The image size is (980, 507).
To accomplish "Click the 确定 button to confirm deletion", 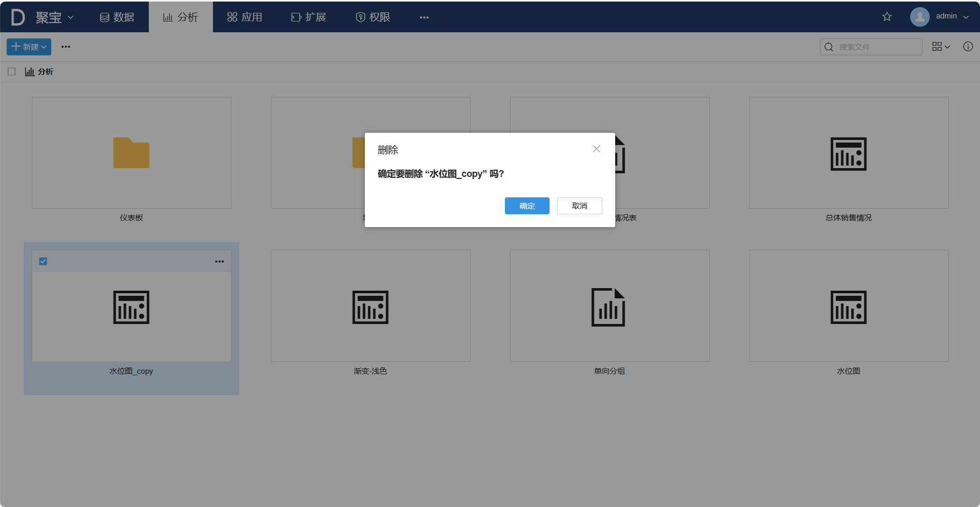I will click(526, 206).
